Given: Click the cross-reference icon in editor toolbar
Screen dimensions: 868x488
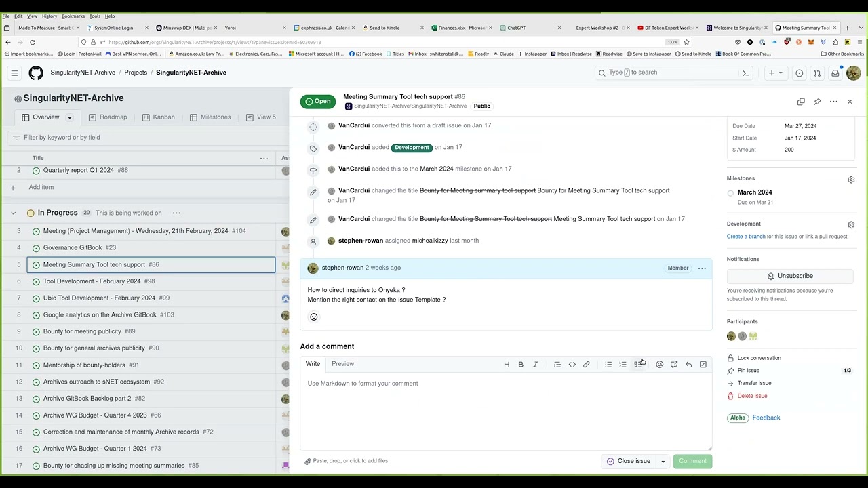Looking at the screenshot, I should coord(674,365).
